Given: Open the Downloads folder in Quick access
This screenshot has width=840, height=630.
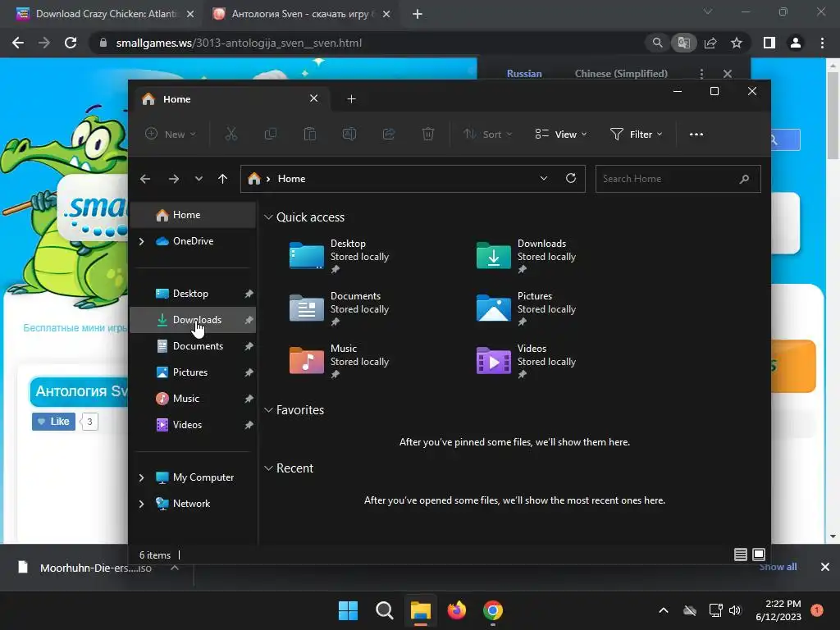Looking at the screenshot, I should [526, 256].
